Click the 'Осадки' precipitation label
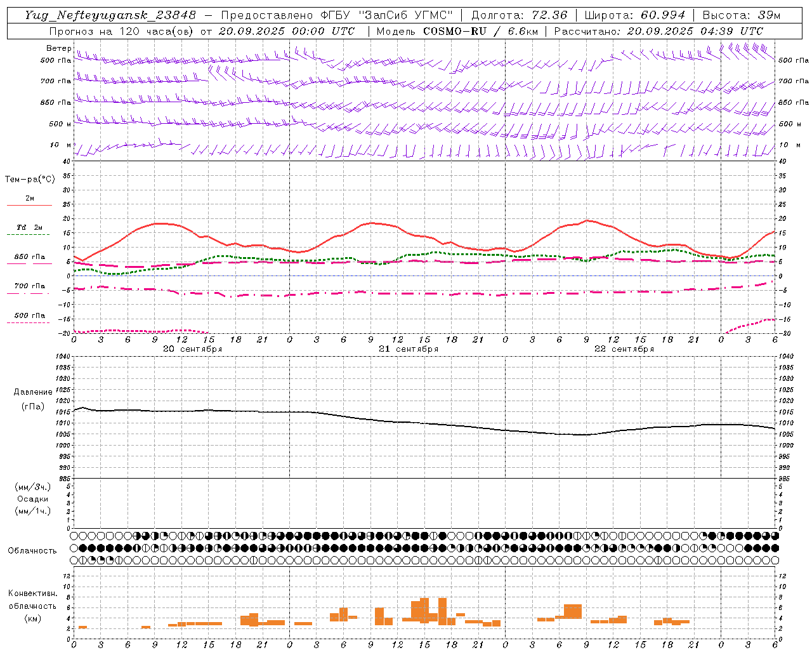The height and width of the screenshot is (650, 812). click(33, 499)
